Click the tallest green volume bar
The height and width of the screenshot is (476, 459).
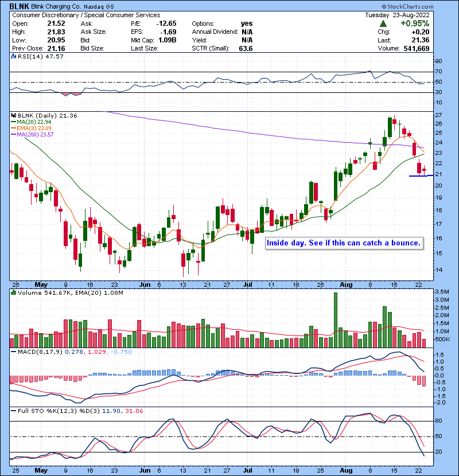click(336, 320)
